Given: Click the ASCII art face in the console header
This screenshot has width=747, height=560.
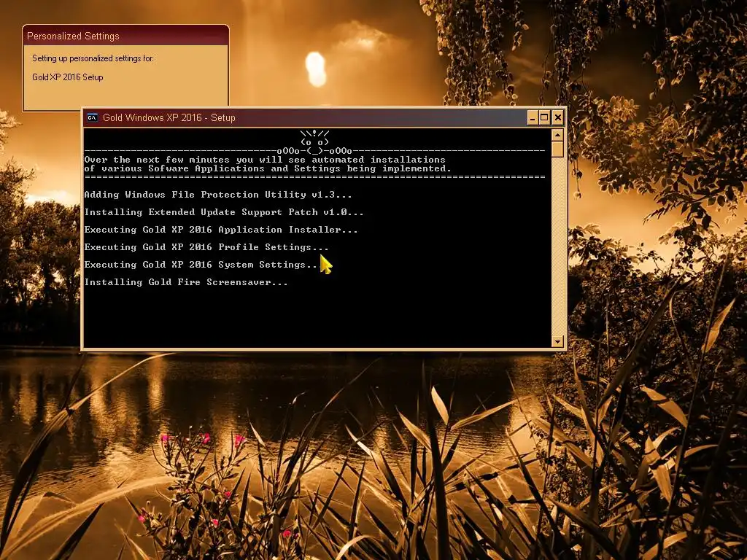Looking at the screenshot, I should (x=315, y=142).
